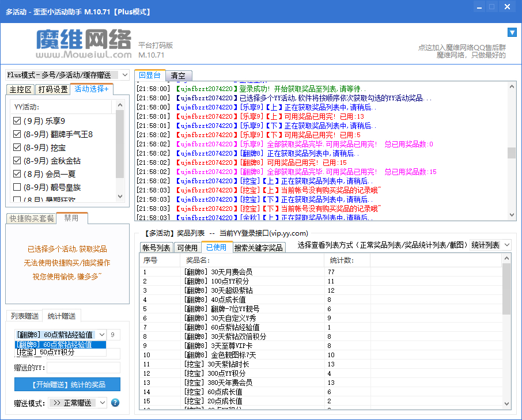Click the YY活动 list scroll-down arrow
This screenshot has height=420, width=522.
click(x=120, y=196)
